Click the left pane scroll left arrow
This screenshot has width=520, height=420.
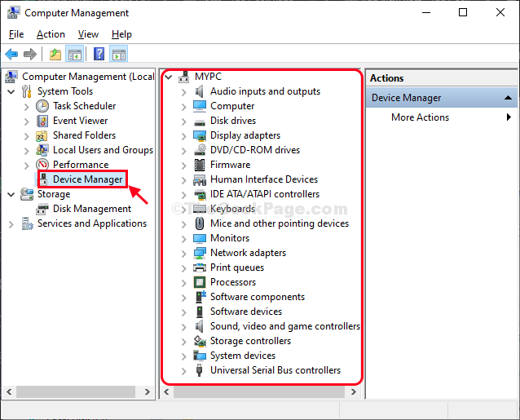point(9,391)
